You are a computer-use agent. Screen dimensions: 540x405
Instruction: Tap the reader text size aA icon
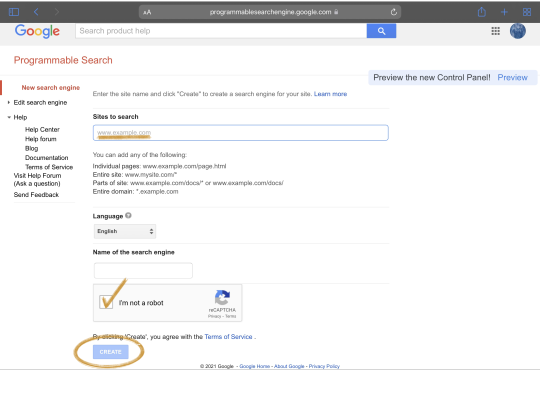[x=147, y=12]
